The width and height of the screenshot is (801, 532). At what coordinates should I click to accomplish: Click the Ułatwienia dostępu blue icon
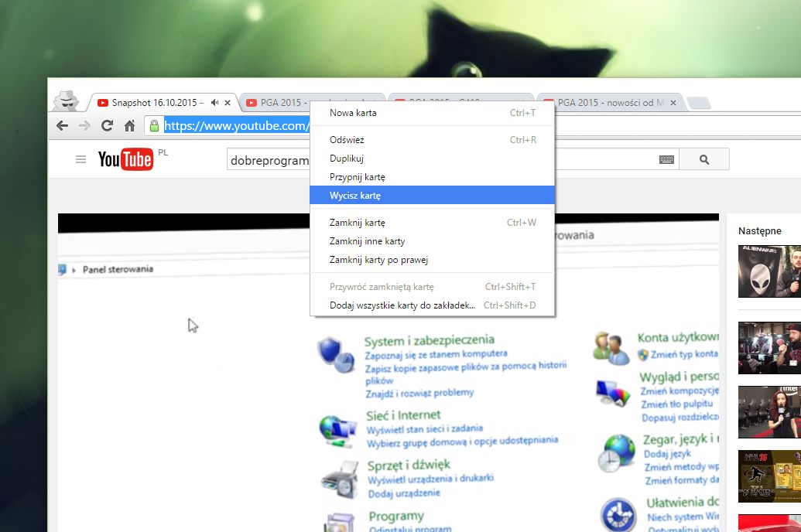pos(618,515)
